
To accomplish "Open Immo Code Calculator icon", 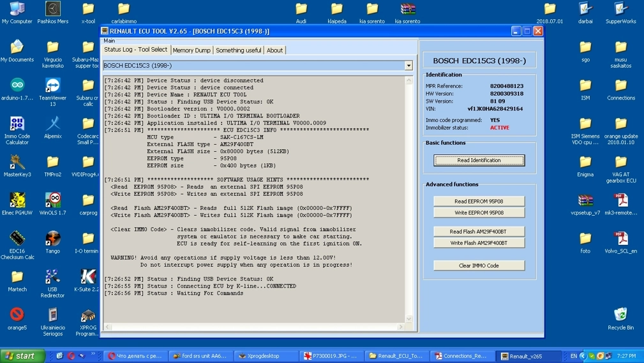I will [x=17, y=130].
